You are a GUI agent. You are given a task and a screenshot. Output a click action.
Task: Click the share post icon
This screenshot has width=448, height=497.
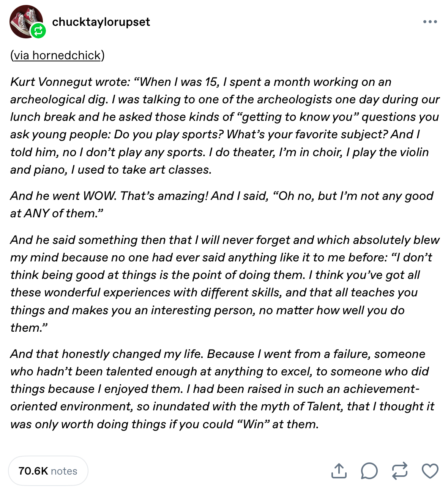tap(339, 471)
